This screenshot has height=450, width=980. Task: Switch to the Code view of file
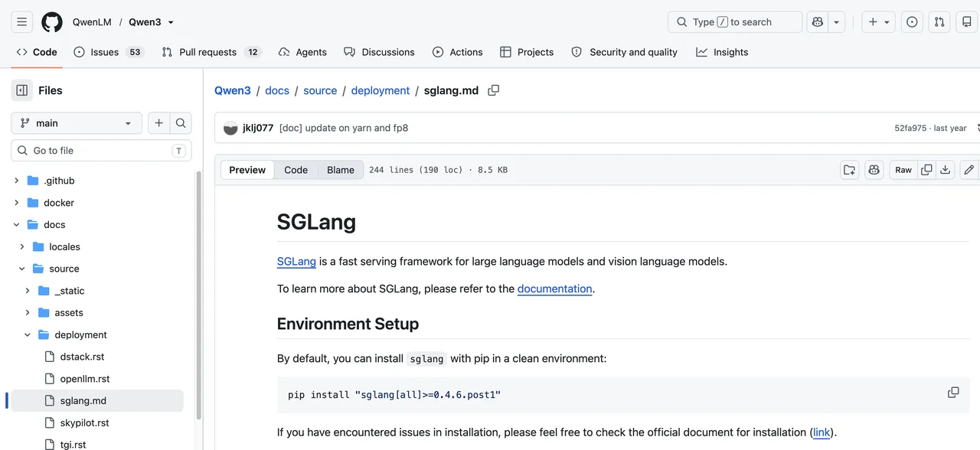pos(296,170)
